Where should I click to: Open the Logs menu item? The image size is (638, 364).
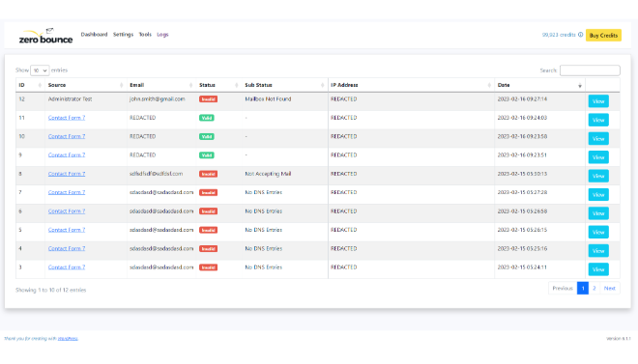pyautogui.click(x=162, y=35)
